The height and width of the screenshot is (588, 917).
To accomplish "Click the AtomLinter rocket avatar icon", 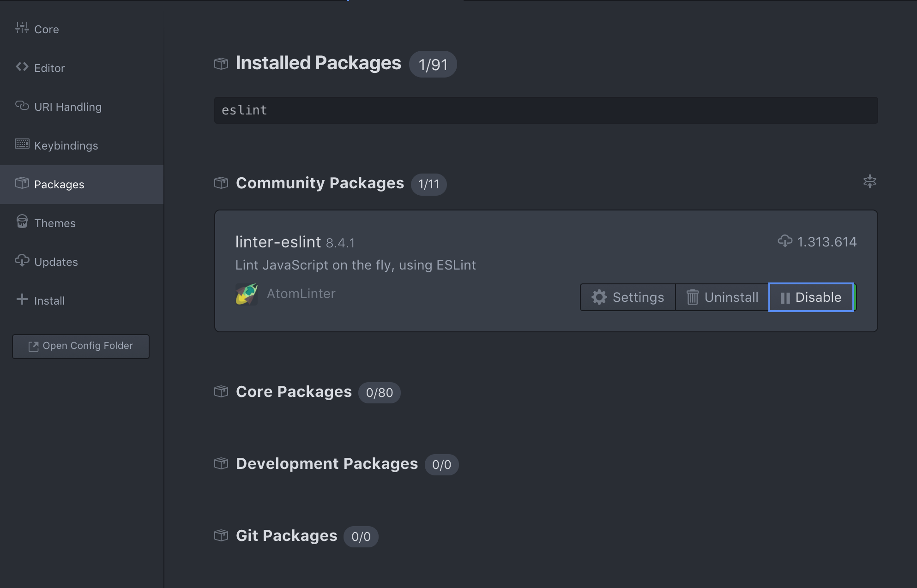I will point(246,294).
